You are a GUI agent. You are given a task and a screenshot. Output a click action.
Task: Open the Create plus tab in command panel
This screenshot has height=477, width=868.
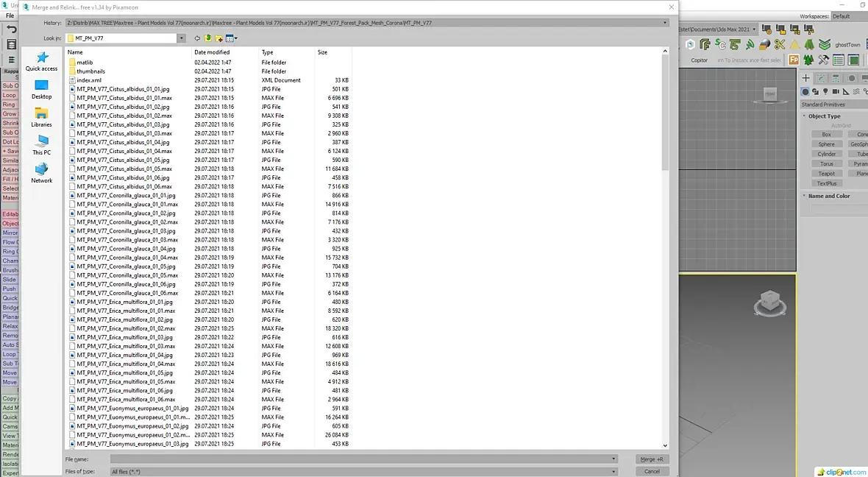[806, 78]
